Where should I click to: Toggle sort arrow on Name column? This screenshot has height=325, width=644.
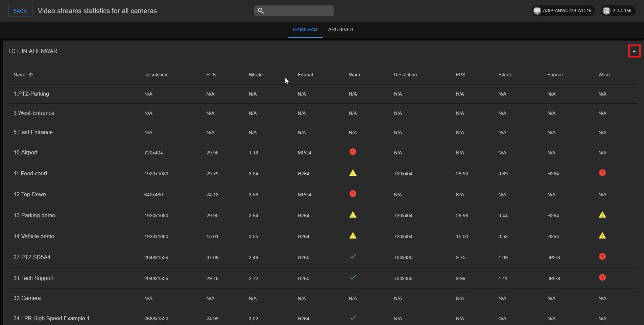pyautogui.click(x=31, y=75)
